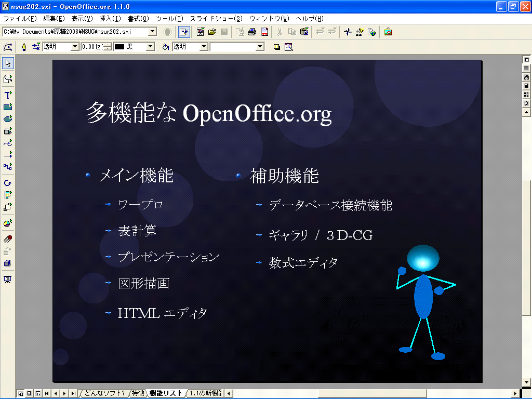
Task: Select the Ellipse drawing tool
Action: pyautogui.click(x=8, y=119)
